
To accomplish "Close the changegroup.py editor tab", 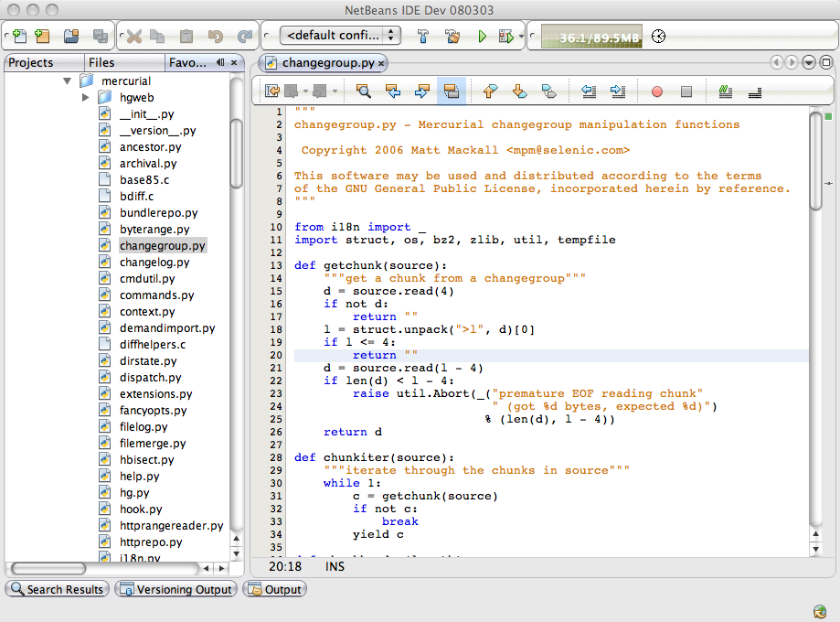I will tap(382, 63).
